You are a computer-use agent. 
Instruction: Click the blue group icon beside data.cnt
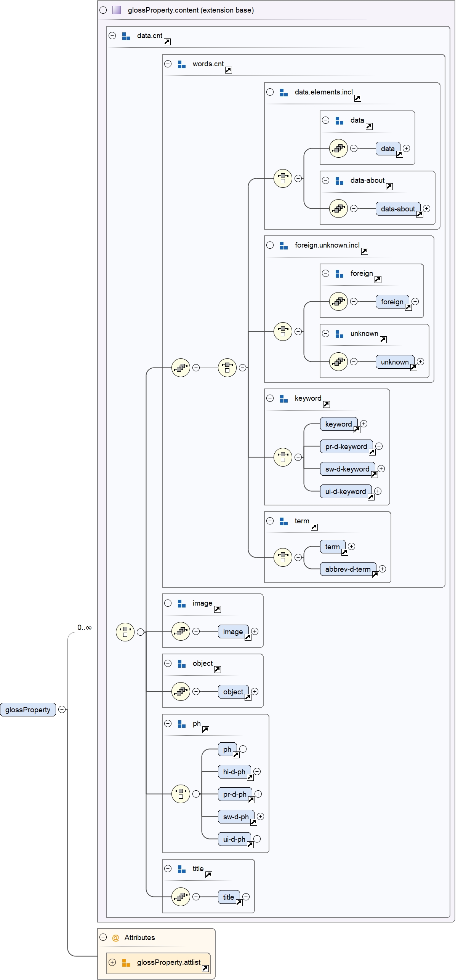(x=126, y=36)
